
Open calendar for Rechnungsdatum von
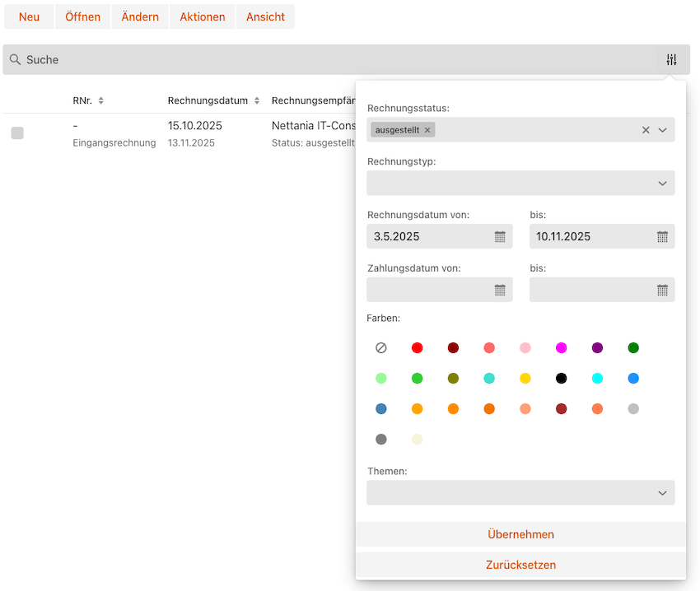pos(500,237)
